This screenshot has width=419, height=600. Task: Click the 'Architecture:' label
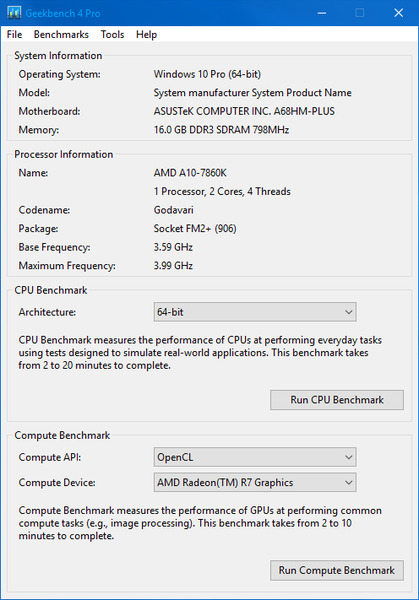pyautogui.click(x=47, y=312)
